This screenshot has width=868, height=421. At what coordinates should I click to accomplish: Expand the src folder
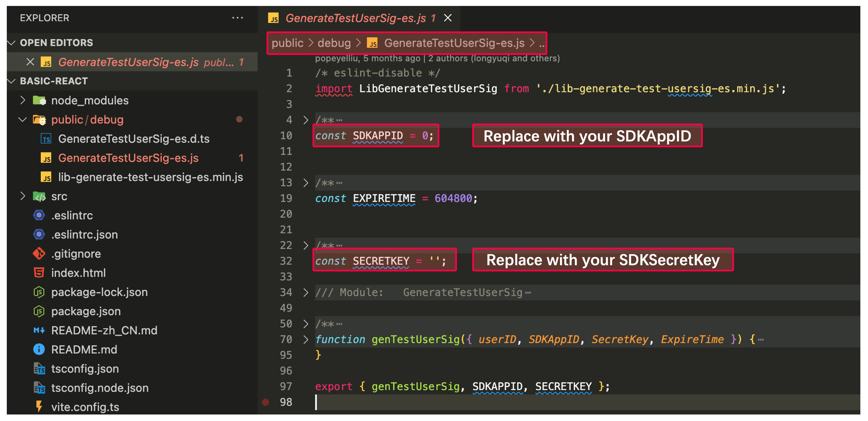click(23, 196)
